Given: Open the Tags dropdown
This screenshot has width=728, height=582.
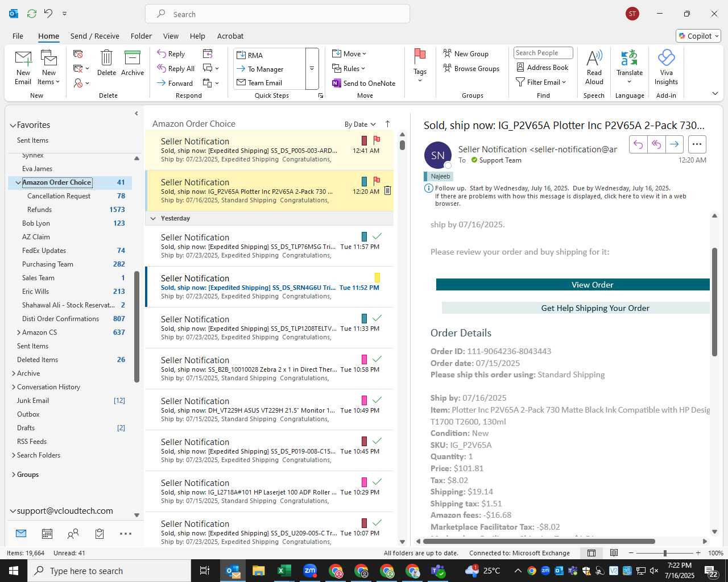Looking at the screenshot, I should [x=420, y=66].
